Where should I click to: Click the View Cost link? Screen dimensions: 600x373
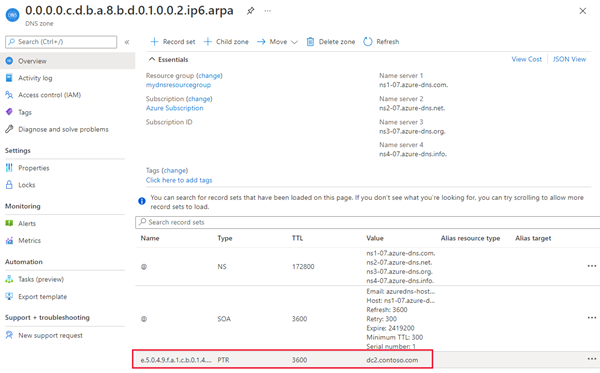(x=527, y=59)
